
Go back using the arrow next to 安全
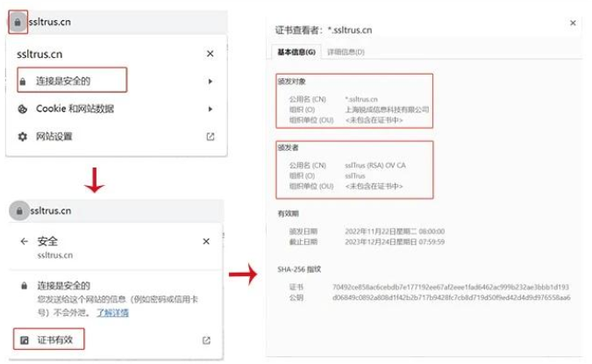click(x=25, y=241)
